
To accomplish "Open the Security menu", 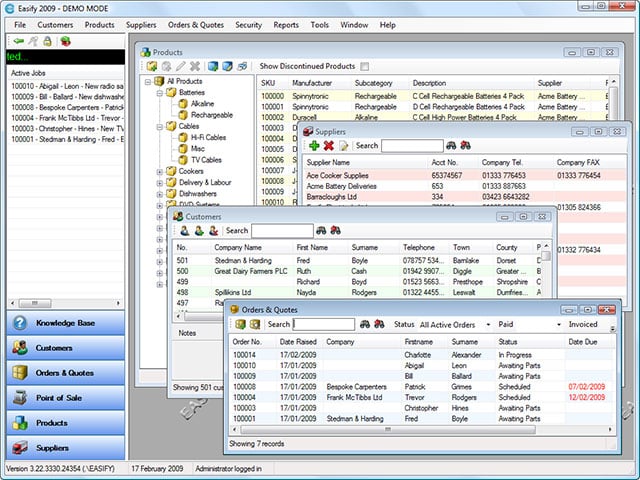I will pyautogui.click(x=248, y=25).
